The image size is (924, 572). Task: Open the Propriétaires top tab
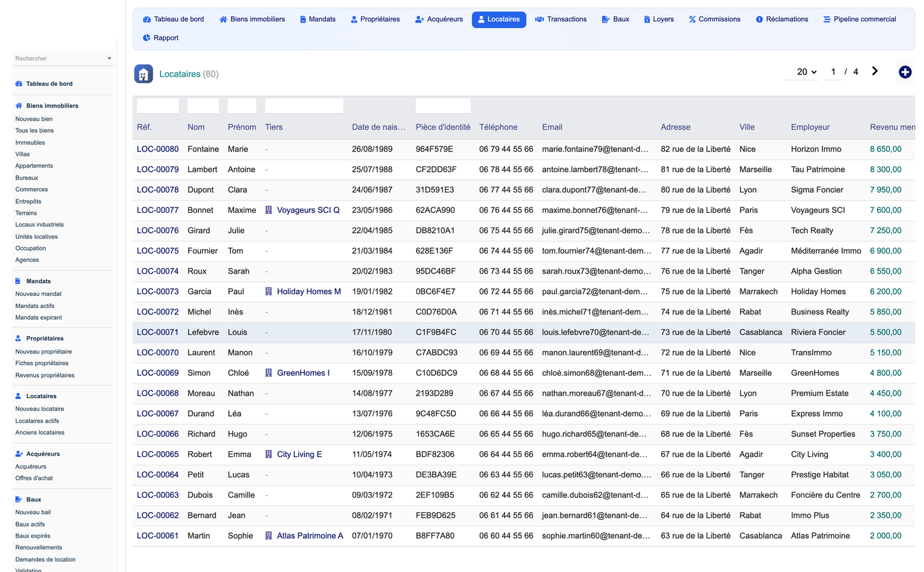click(x=375, y=19)
